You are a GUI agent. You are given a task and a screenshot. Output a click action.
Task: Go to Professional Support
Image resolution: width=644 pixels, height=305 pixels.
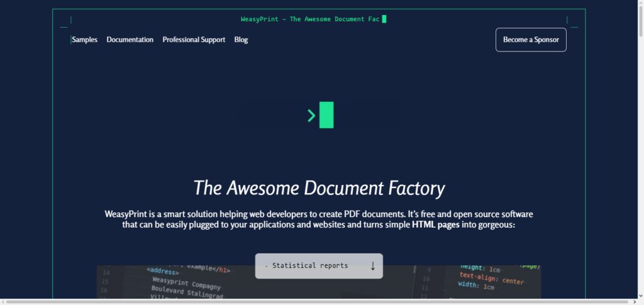194,40
